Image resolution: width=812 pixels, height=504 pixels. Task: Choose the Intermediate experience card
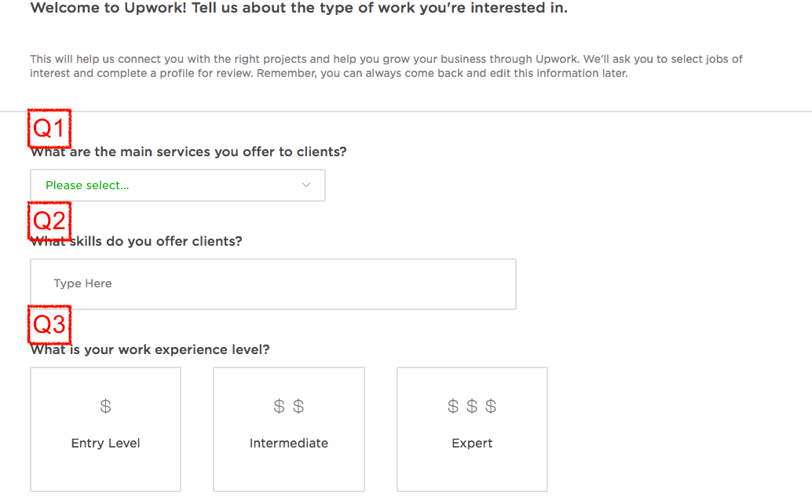288,429
